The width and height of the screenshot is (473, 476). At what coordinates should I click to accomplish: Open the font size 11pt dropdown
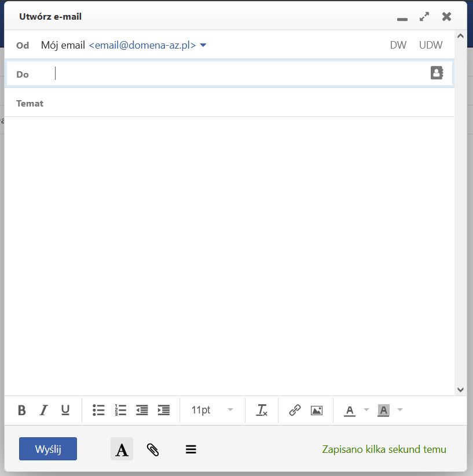tap(212, 410)
